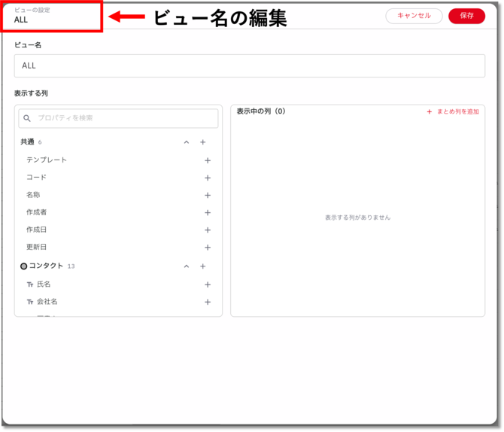Add the 氏名 column
The width and height of the screenshot is (504, 432).
208,284
